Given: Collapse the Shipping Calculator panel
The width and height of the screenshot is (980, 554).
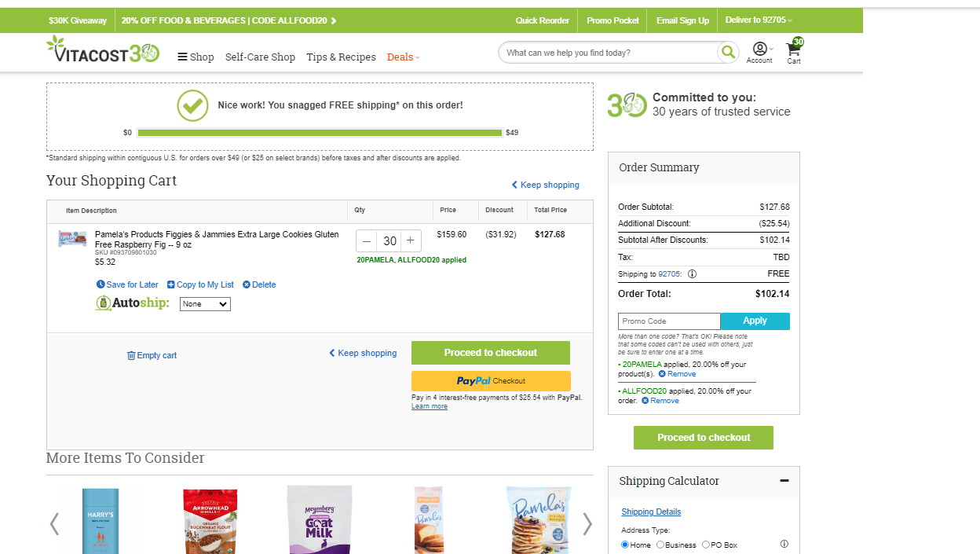Looking at the screenshot, I should point(784,481).
